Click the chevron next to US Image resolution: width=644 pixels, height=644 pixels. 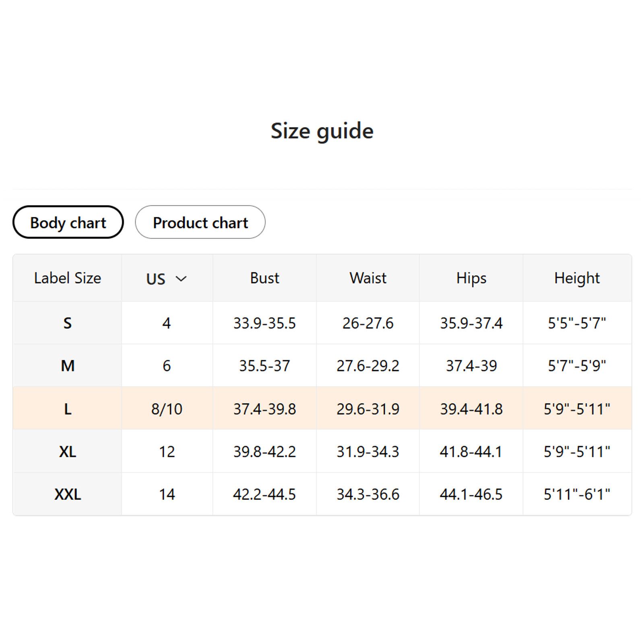[182, 279]
